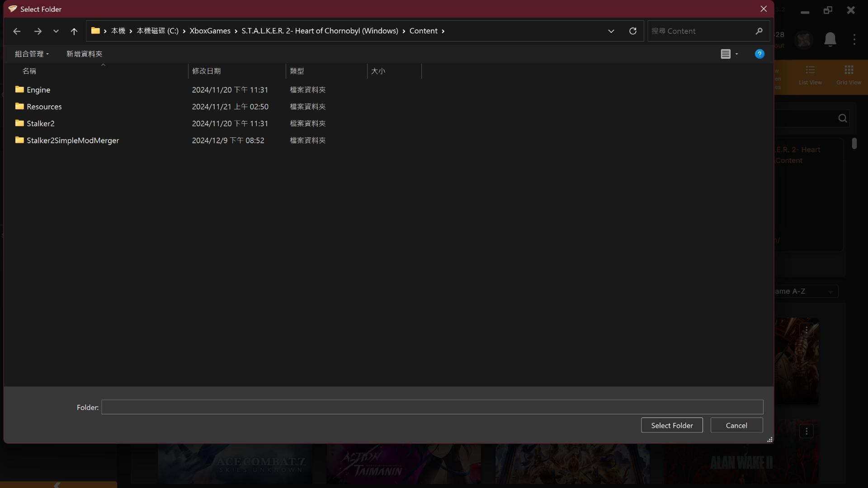This screenshot has width=868, height=488.
Task: Open the three-dot menu at top right
Action: [854, 39]
